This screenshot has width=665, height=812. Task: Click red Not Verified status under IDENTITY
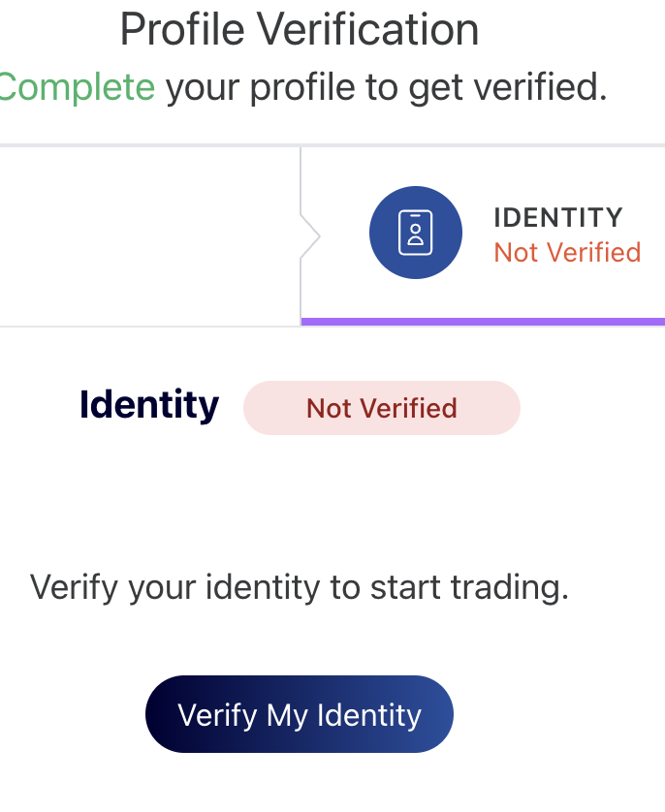coord(567,253)
